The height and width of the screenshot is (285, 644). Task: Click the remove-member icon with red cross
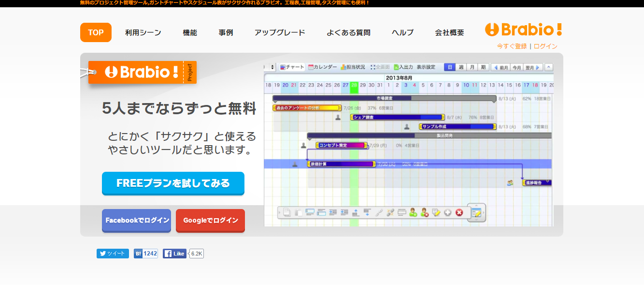(x=425, y=212)
